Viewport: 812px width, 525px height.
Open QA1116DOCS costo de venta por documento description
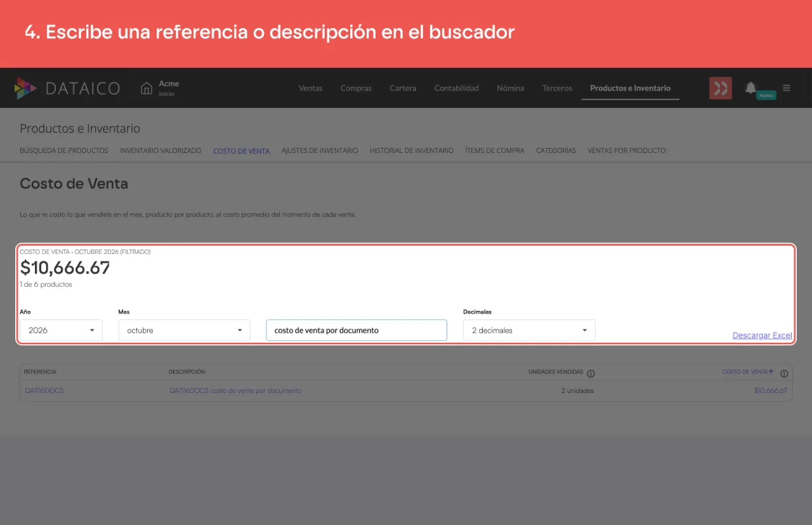pos(235,390)
